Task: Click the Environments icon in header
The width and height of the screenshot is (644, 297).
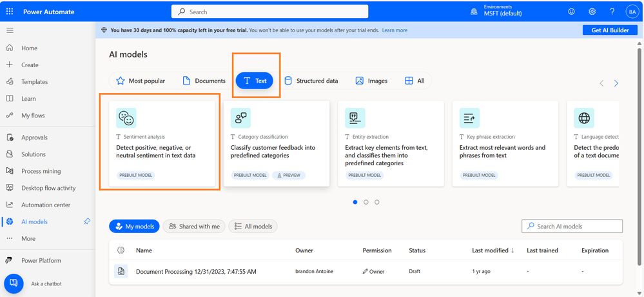Action: click(x=474, y=12)
